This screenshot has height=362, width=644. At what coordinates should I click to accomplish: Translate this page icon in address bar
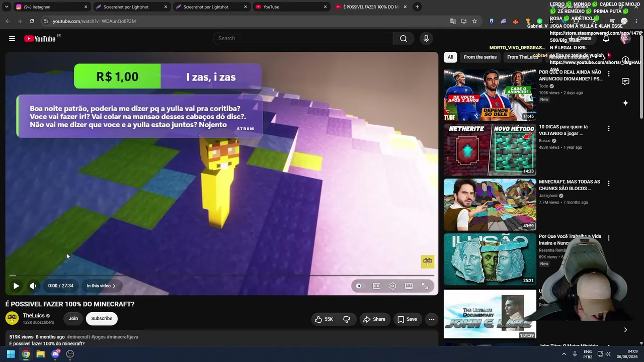453,21
